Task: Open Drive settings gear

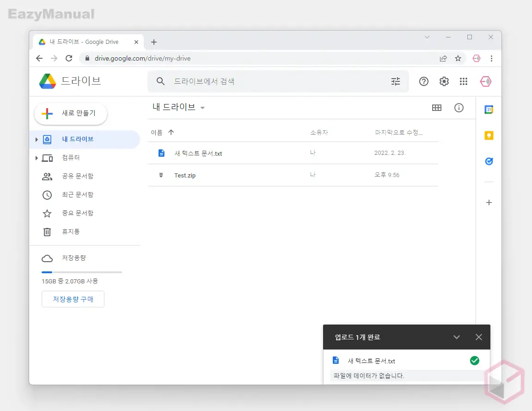Action: (444, 81)
